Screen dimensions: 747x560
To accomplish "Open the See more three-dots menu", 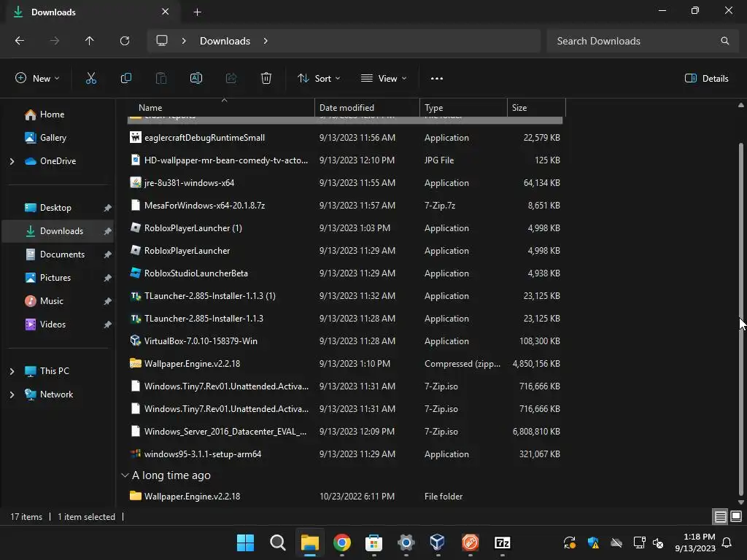I will [437, 79].
